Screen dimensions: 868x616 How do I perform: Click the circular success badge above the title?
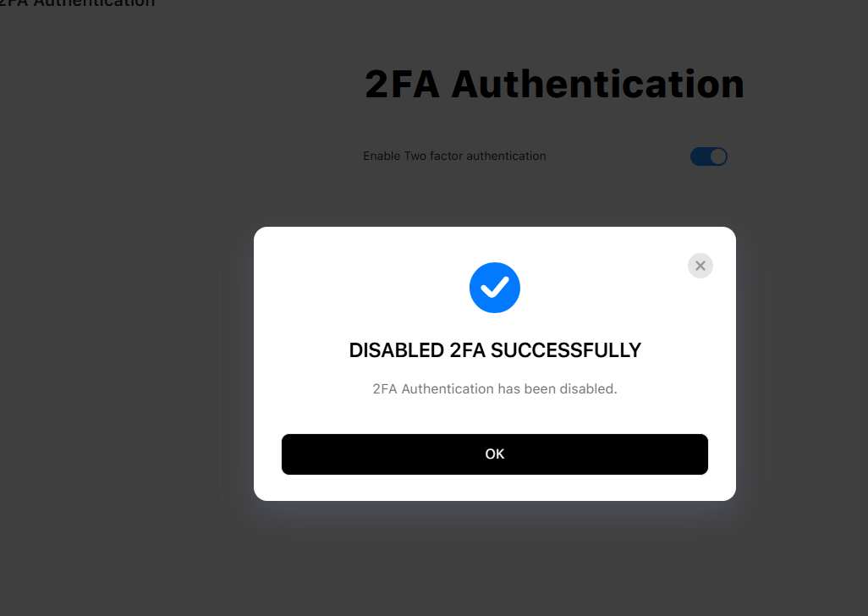tap(495, 288)
